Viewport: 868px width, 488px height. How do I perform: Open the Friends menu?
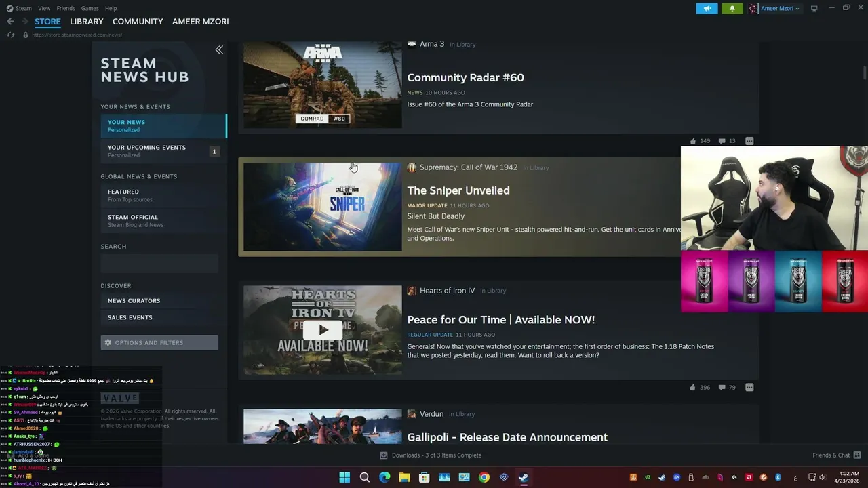click(x=66, y=8)
